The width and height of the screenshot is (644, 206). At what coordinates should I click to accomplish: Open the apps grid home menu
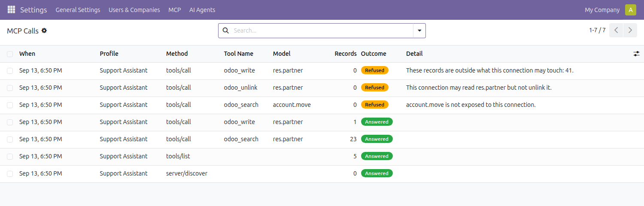click(12, 9)
